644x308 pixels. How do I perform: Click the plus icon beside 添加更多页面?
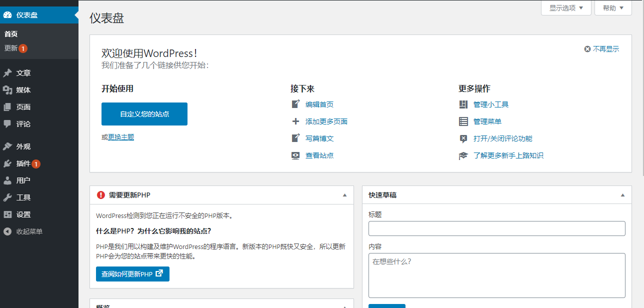coord(295,121)
